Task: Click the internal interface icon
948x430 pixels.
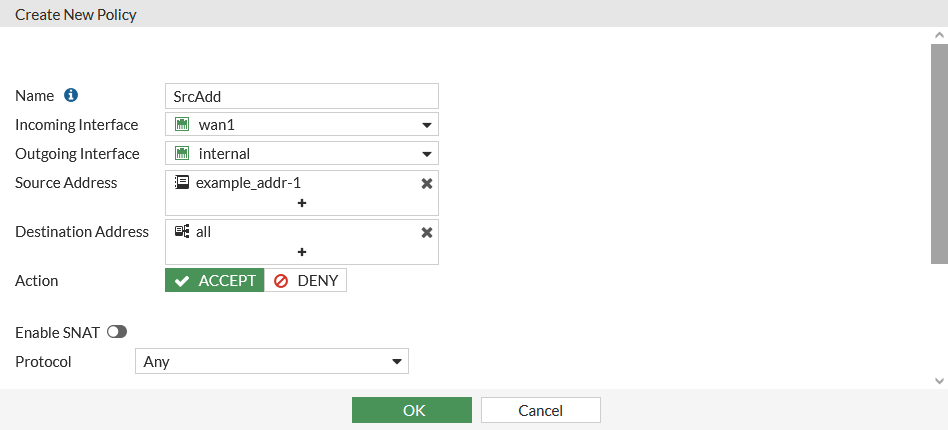Action: [182, 153]
